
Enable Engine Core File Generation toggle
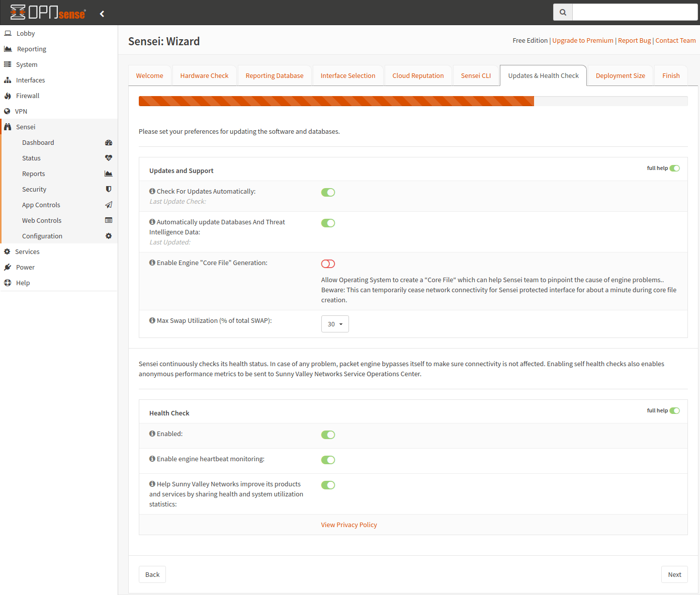[328, 264]
